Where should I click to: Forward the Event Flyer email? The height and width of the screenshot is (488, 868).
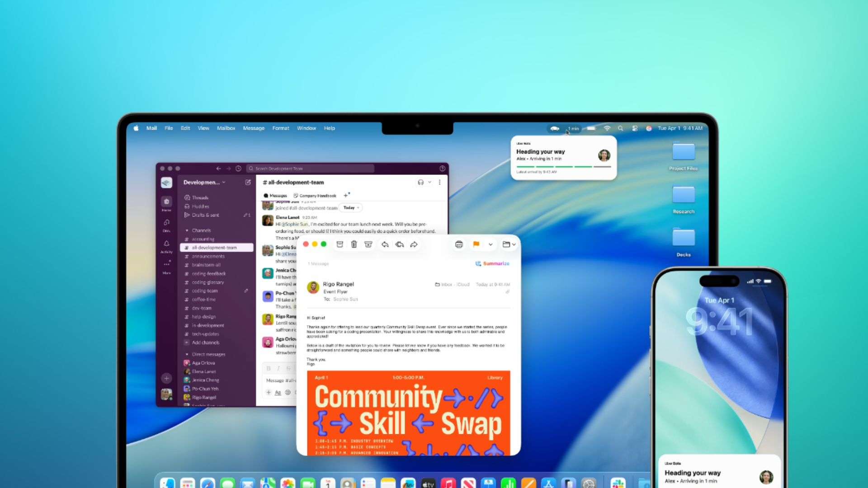tap(414, 244)
